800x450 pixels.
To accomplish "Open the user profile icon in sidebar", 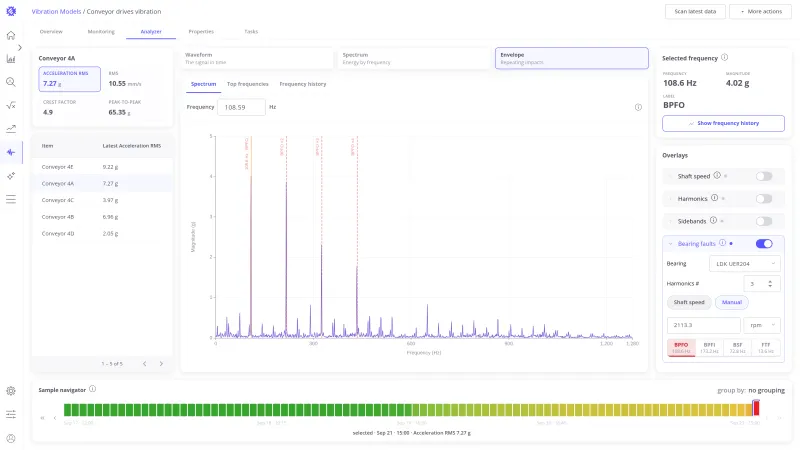I will 11,438.
